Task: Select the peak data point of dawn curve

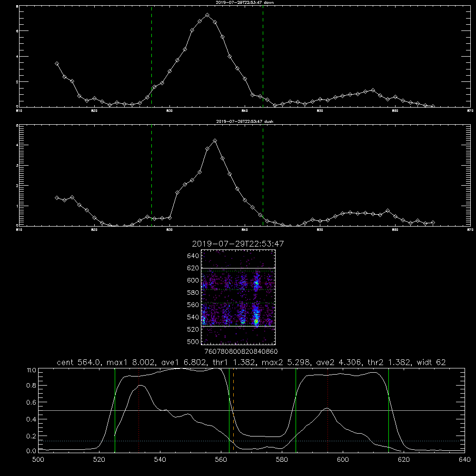Action: point(208,15)
